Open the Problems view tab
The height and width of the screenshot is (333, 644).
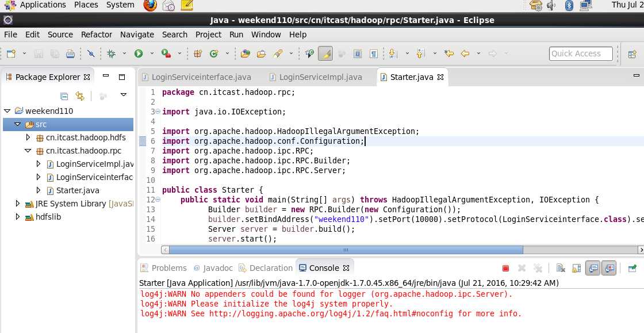(x=163, y=268)
